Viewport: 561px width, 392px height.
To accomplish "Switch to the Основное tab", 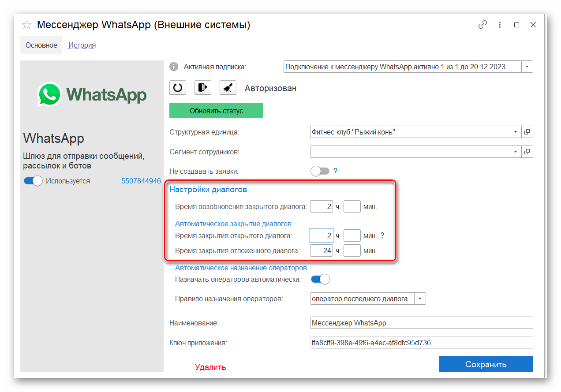I will click(x=41, y=45).
